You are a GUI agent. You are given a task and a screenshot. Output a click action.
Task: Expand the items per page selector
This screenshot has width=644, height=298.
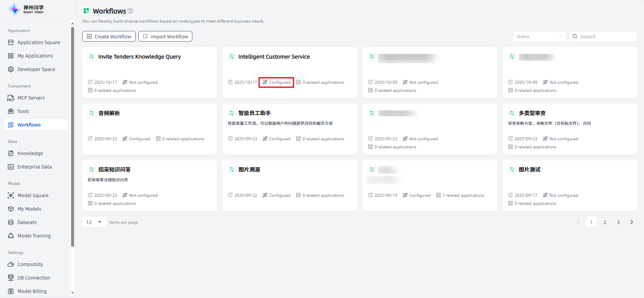[x=94, y=222]
